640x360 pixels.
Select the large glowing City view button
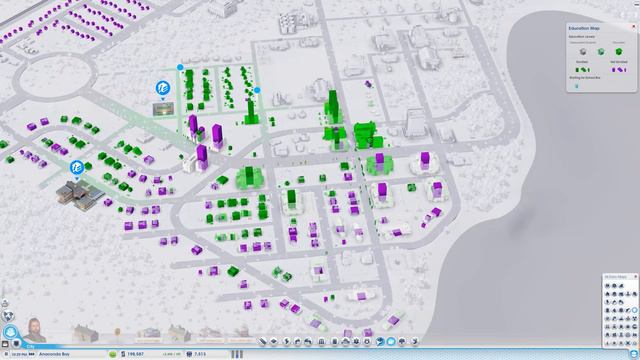tap(10, 332)
